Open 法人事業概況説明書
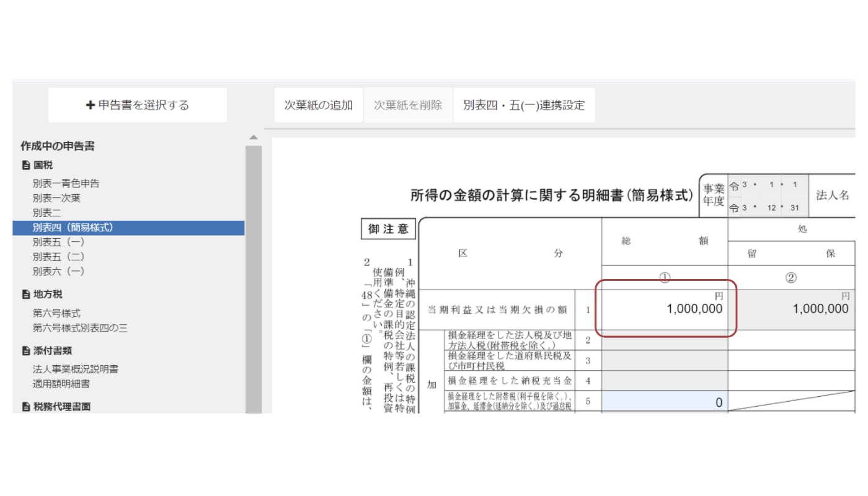 point(76,370)
